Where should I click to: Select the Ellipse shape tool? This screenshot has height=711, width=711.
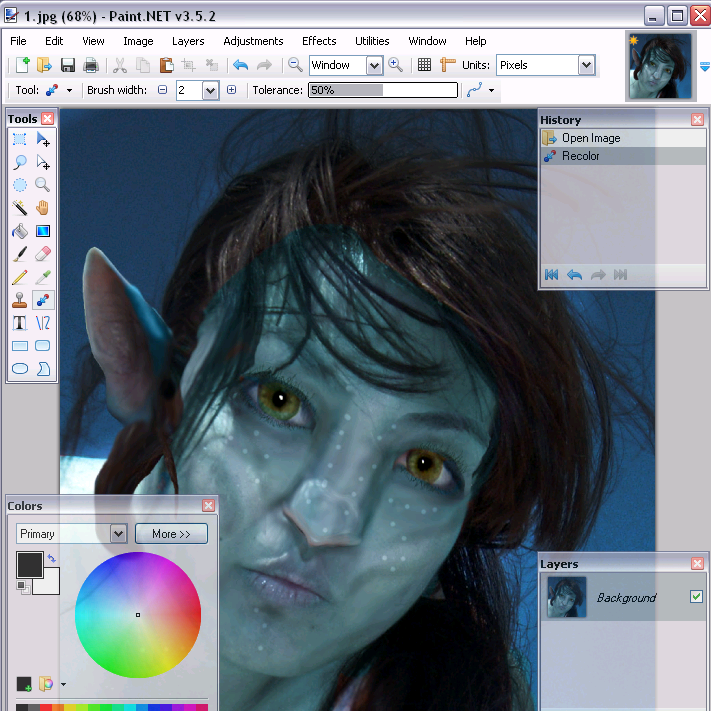tap(19, 369)
